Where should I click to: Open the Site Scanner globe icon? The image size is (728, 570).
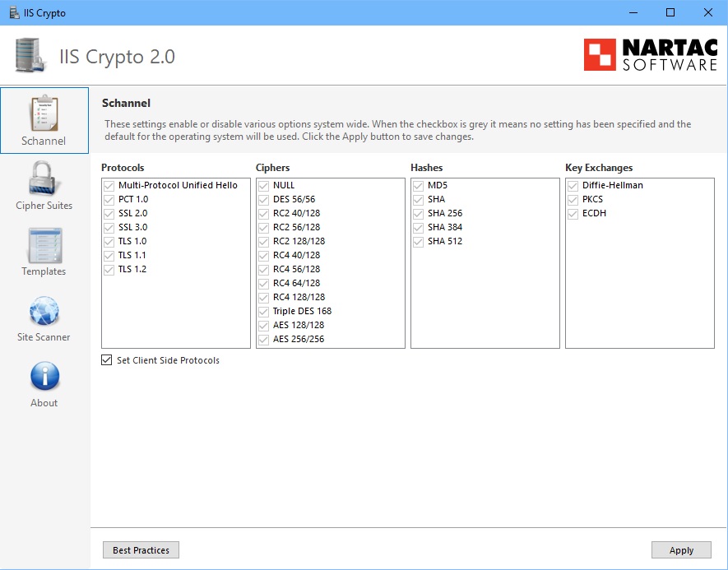tap(44, 311)
